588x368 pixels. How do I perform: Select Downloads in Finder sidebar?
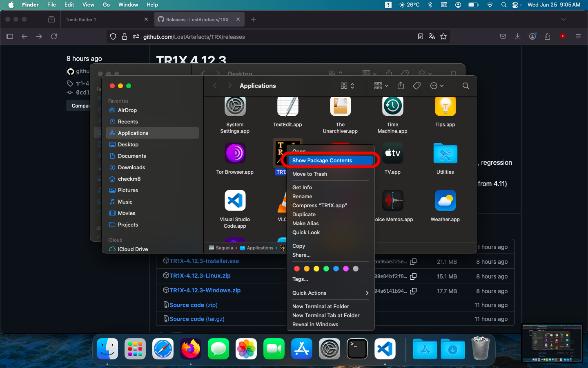(152, 167)
